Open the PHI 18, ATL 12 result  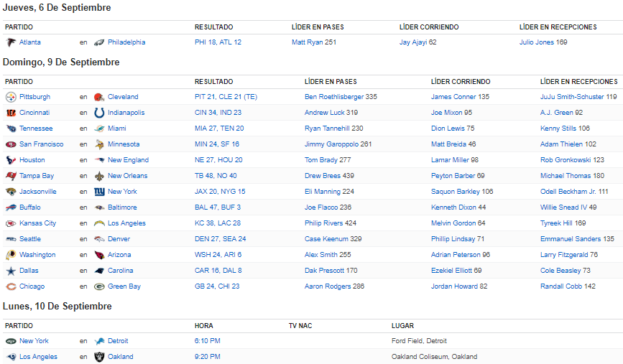pyautogui.click(x=218, y=42)
